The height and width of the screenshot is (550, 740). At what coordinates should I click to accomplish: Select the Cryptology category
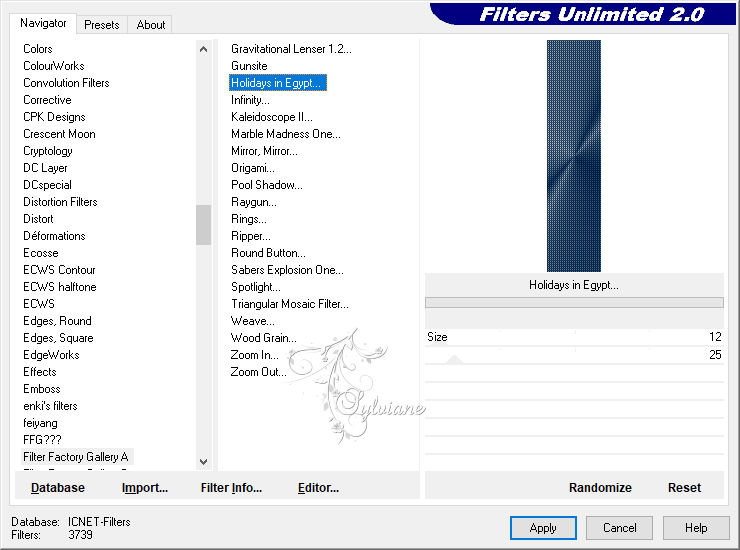point(48,151)
